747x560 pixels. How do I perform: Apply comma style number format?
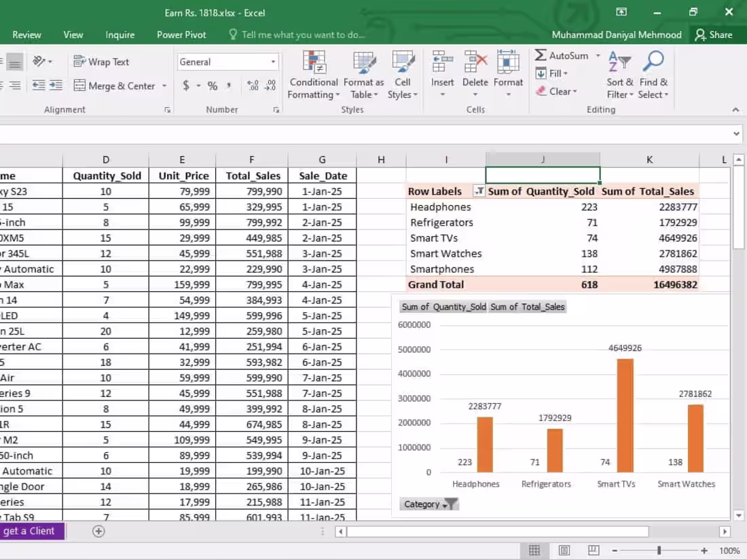(x=229, y=86)
